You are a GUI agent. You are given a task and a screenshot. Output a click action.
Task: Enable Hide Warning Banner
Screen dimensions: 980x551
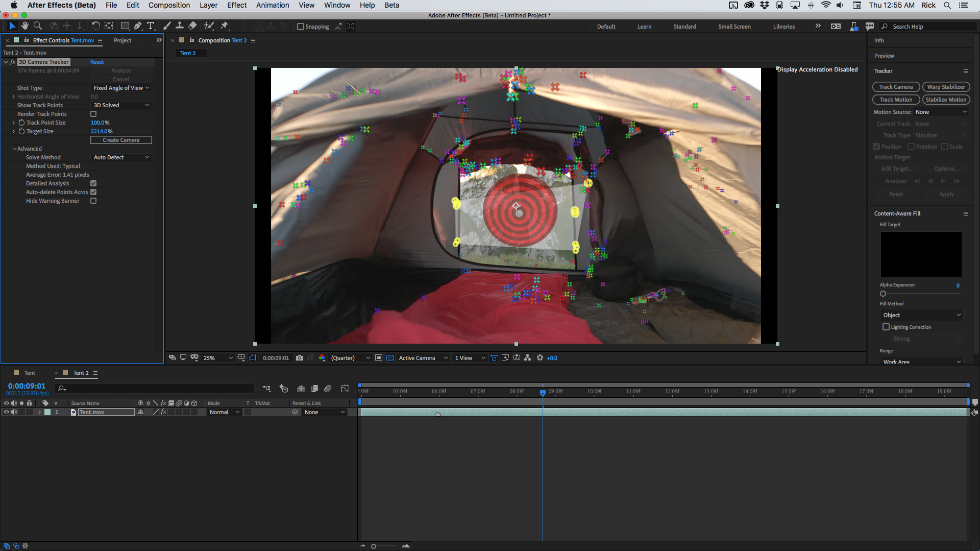point(93,201)
